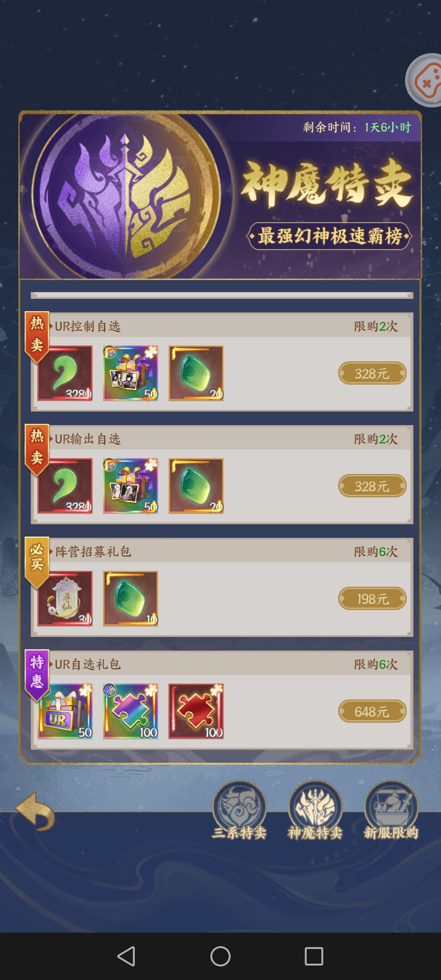This screenshot has width=441, height=980.
Task: Open the floating gamepad icon
Action: 424,80
